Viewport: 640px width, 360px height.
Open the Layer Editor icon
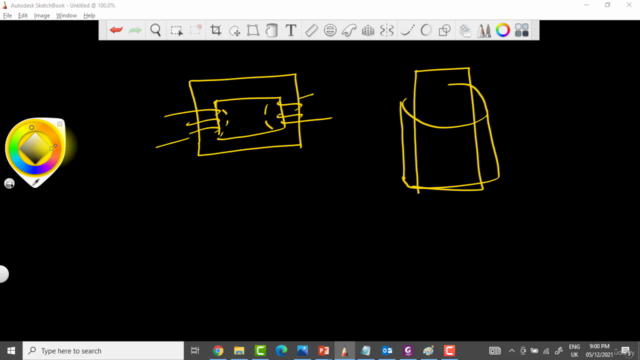pos(464,31)
